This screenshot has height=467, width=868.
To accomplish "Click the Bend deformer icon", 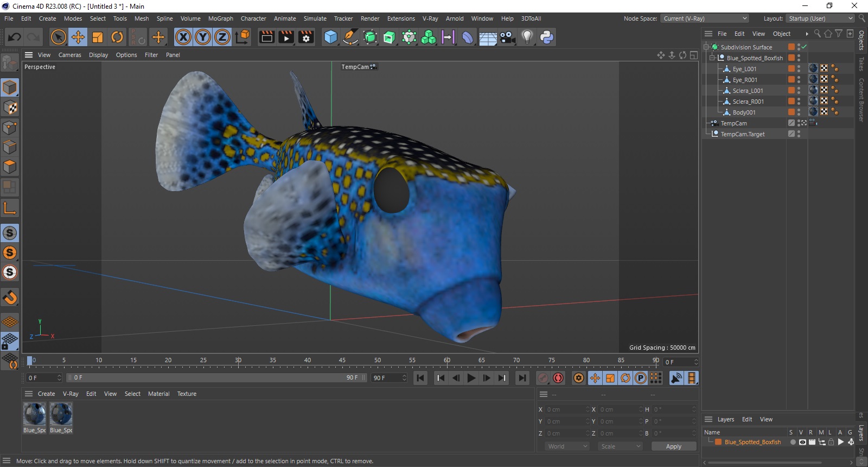I will [x=468, y=37].
